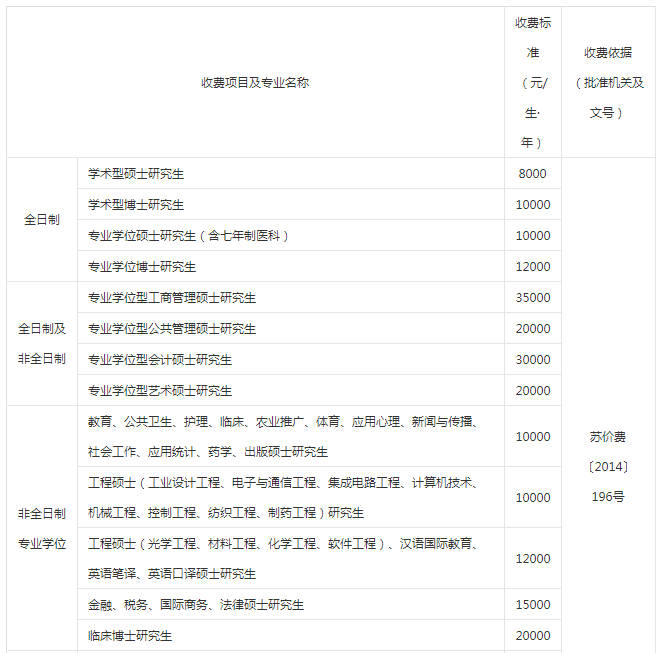Click 专业学位型工商管理硕士研究生
Screen dimensions: 672x653
point(291,297)
